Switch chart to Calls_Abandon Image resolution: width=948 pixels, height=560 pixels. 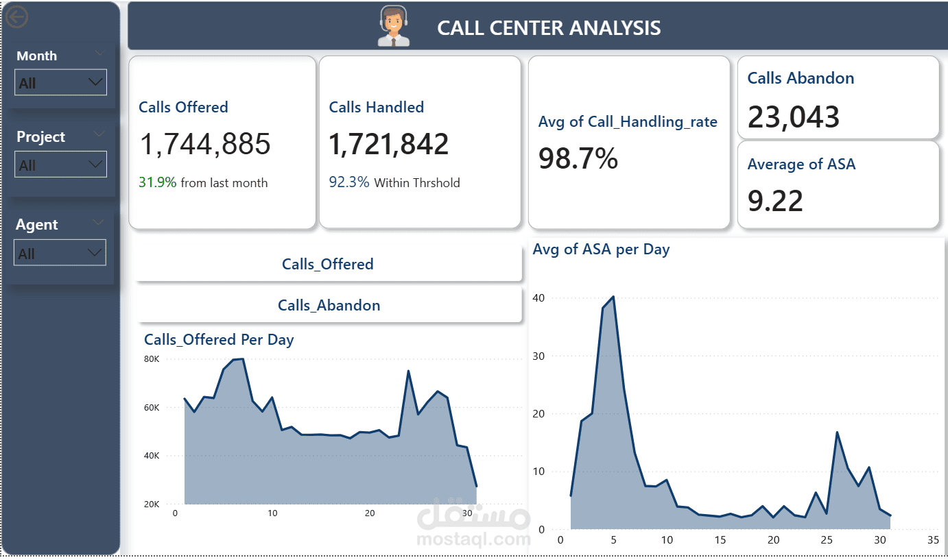(x=329, y=305)
